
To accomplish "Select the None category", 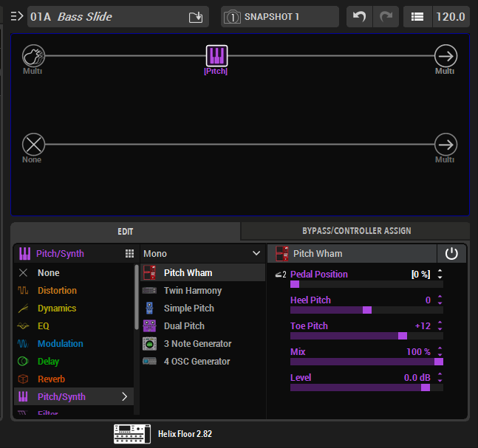I will pyautogui.click(x=74, y=272).
